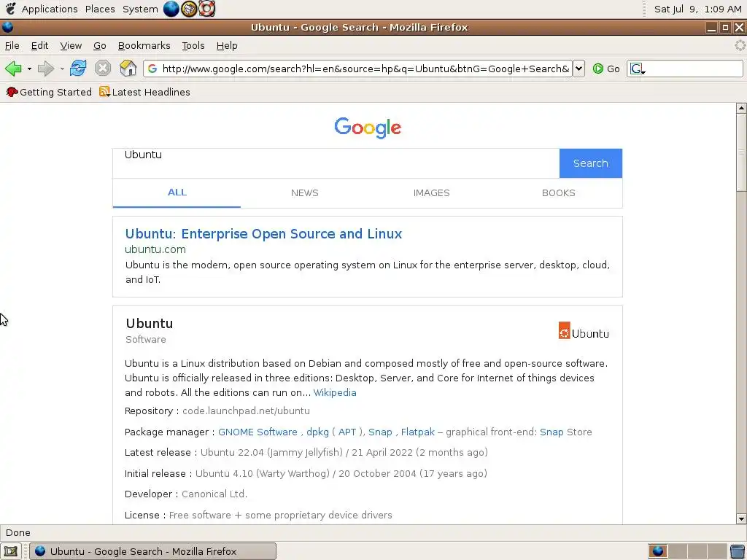Open the Help menu
The width and height of the screenshot is (747, 560).
(227, 45)
